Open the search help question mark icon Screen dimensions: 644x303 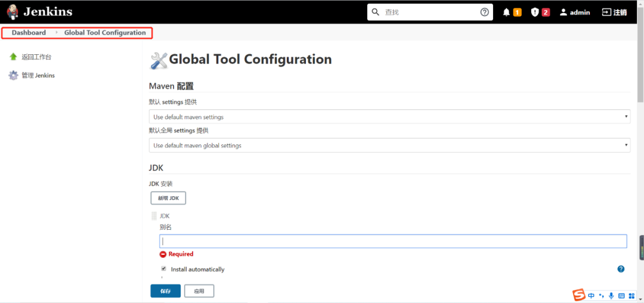click(485, 12)
